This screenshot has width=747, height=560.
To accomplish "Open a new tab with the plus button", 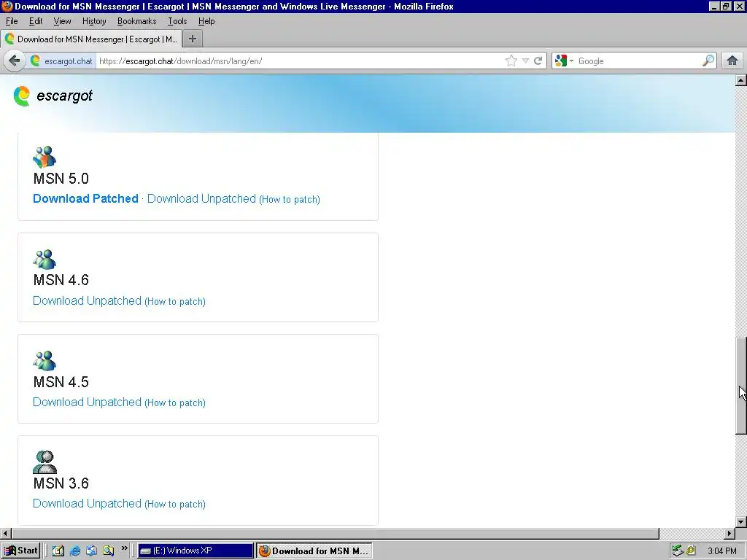I will 193,39.
